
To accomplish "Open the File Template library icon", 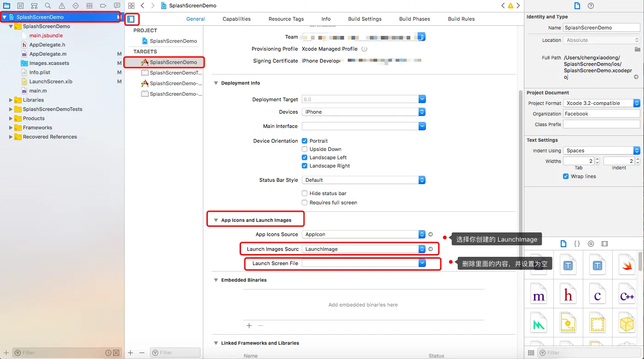I will coord(563,243).
